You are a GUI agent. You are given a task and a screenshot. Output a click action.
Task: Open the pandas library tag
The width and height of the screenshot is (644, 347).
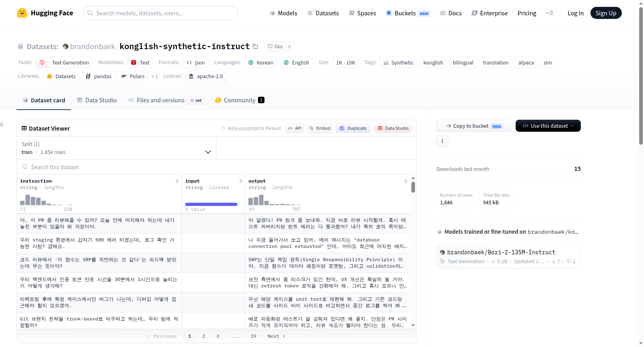click(99, 76)
